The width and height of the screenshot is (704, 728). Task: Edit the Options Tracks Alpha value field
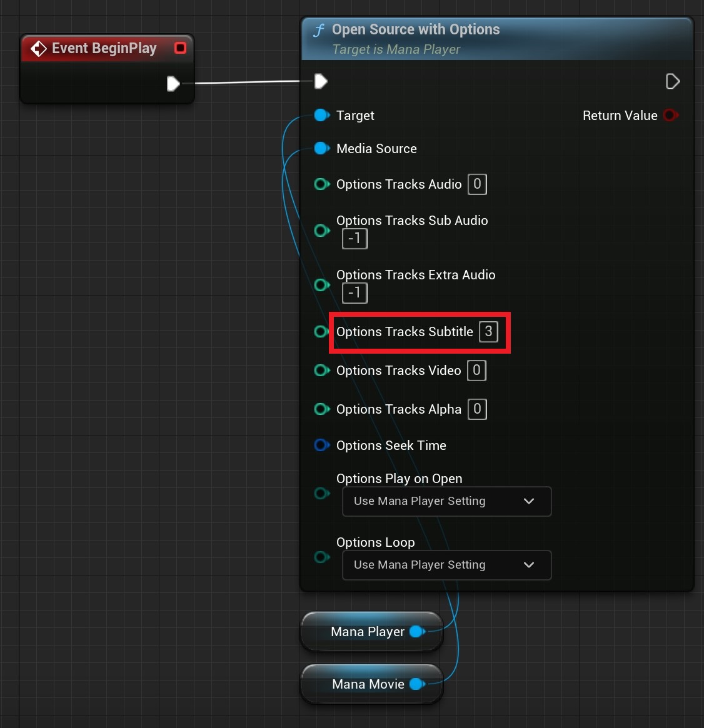click(x=477, y=409)
